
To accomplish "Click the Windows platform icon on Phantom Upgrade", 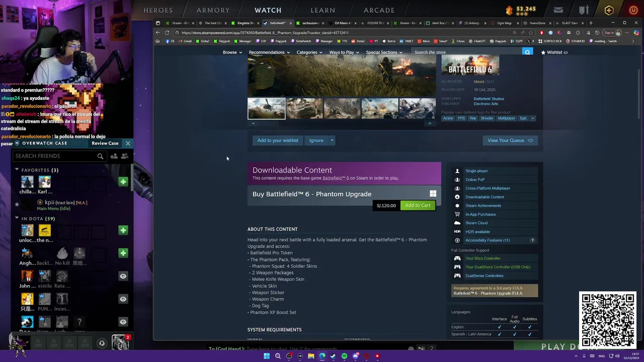I will (433, 194).
